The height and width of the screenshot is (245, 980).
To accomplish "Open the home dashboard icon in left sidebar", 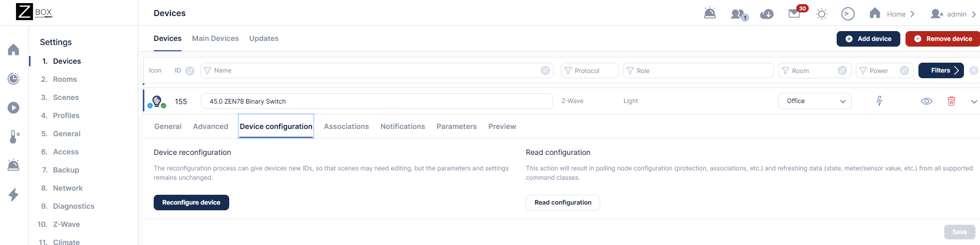I will coord(14,50).
